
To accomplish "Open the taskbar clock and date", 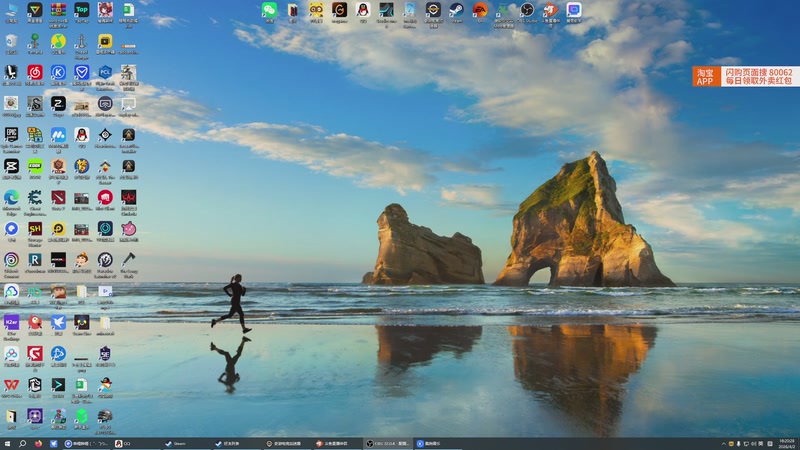I will [787, 444].
